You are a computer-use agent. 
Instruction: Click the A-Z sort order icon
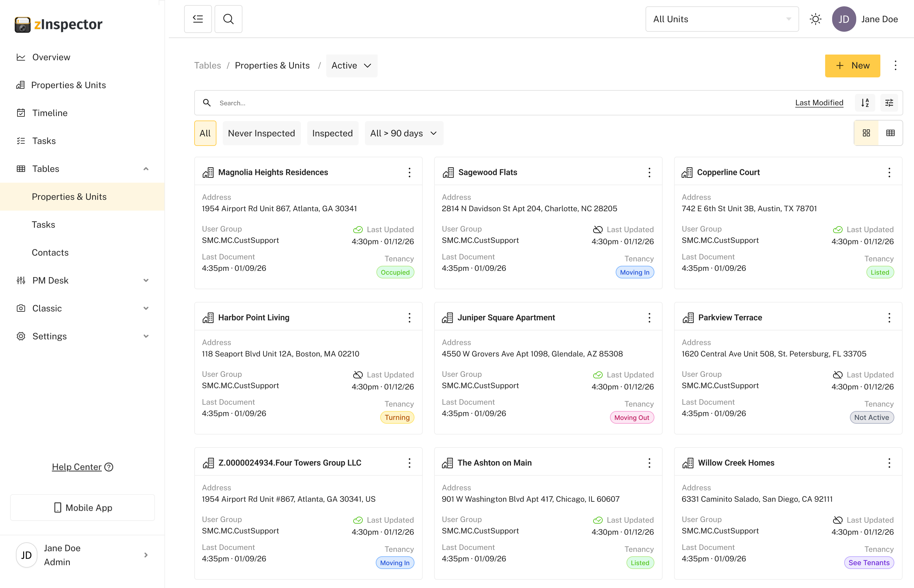pyautogui.click(x=865, y=103)
